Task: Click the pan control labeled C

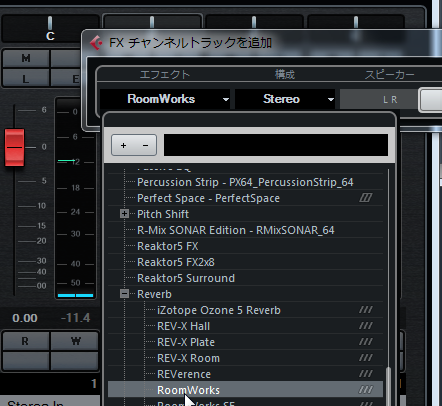Action: [x=50, y=29]
